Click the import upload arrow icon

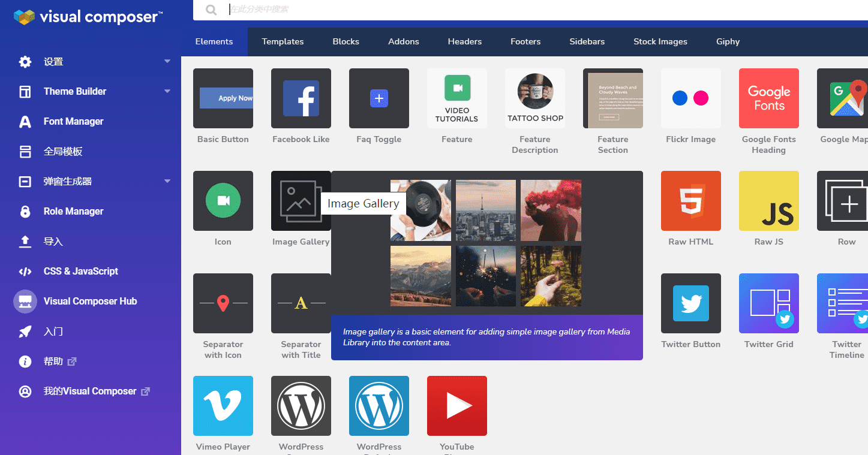tap(25, 242)
